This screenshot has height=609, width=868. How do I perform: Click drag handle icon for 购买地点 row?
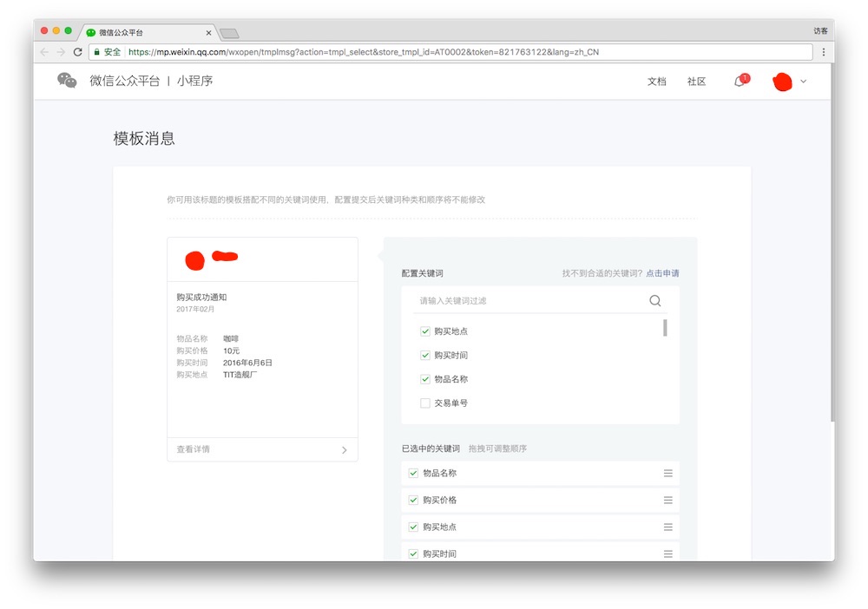[667, 527]
